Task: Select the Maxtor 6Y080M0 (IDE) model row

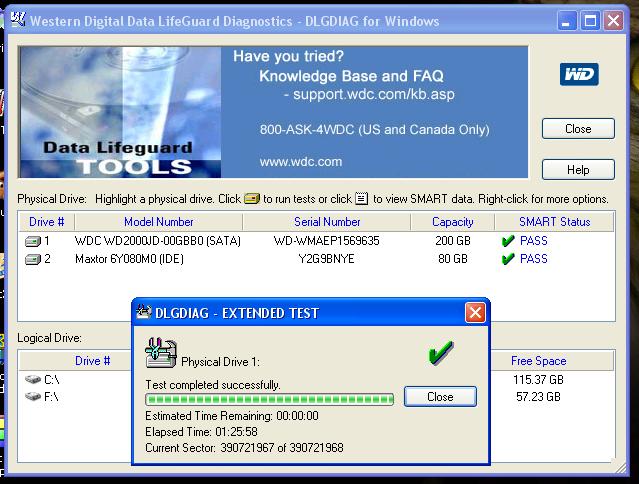Action: [129, 259]
